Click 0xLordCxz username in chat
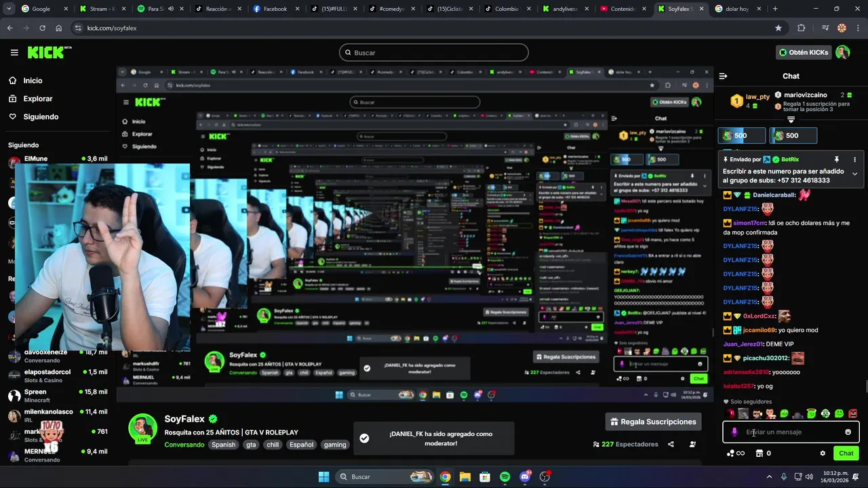868x488 pixels. pyautogui.click(x=759, y=316)
